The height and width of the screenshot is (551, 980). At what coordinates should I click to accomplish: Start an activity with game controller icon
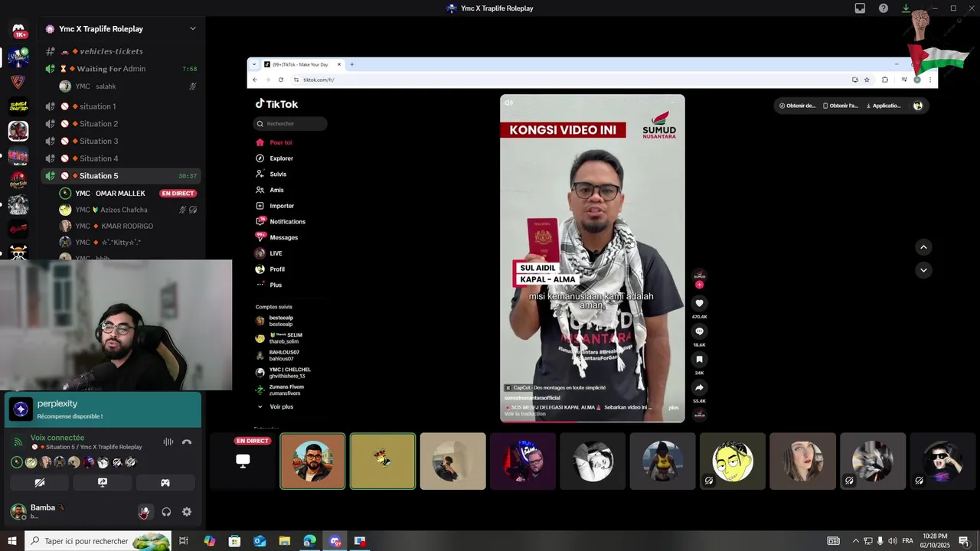coord(165,483)
